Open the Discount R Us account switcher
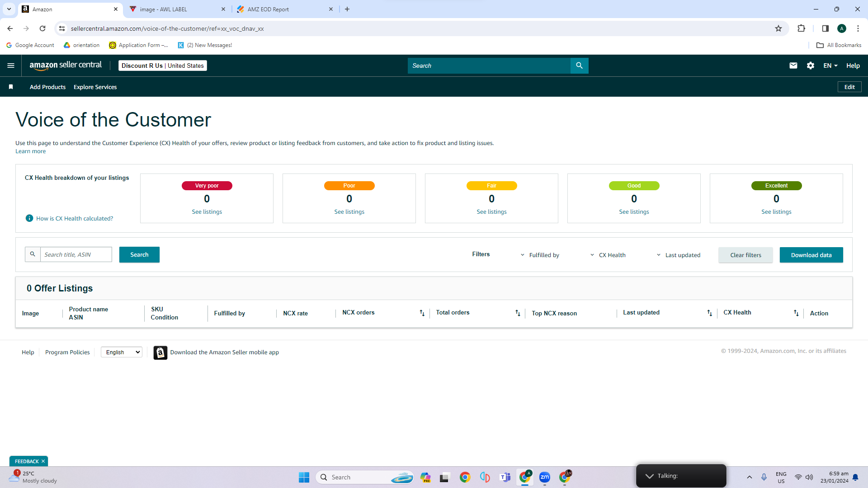This screenshot has width=868, height=488. [x=163, y=66]
